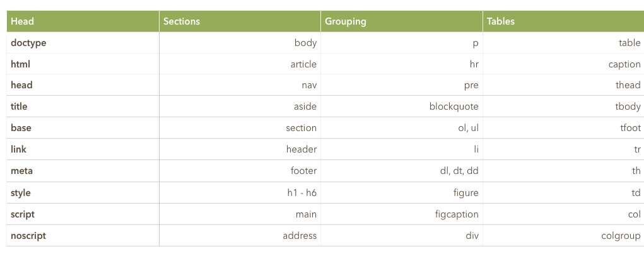This screenshot has width=644, height=254.
Task: Click the address cell
Action: (240, 236)
